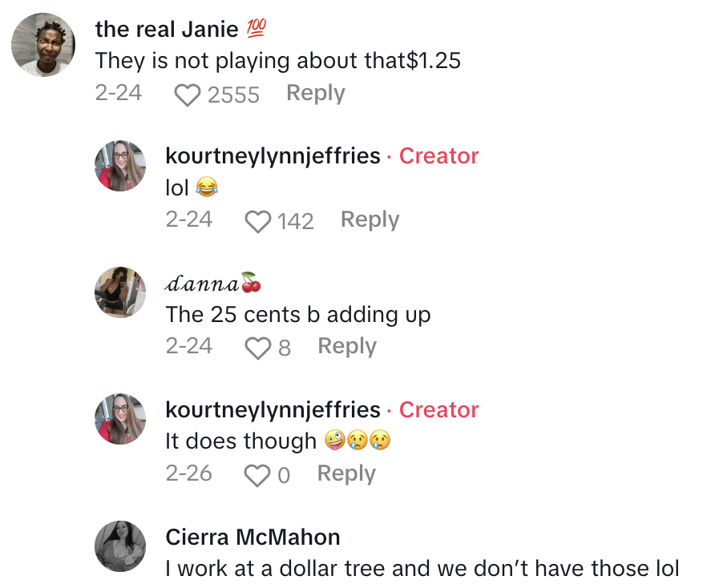Select the 142 like count on "lol" reply
The width and height of the screenshot is (715, 588).
[296, 222]
